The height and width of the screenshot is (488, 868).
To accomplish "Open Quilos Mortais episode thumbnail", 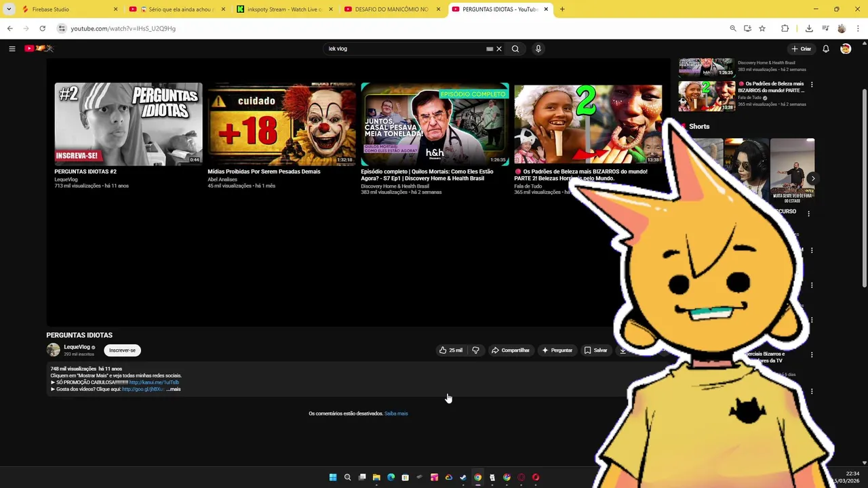I will [435, 124].
